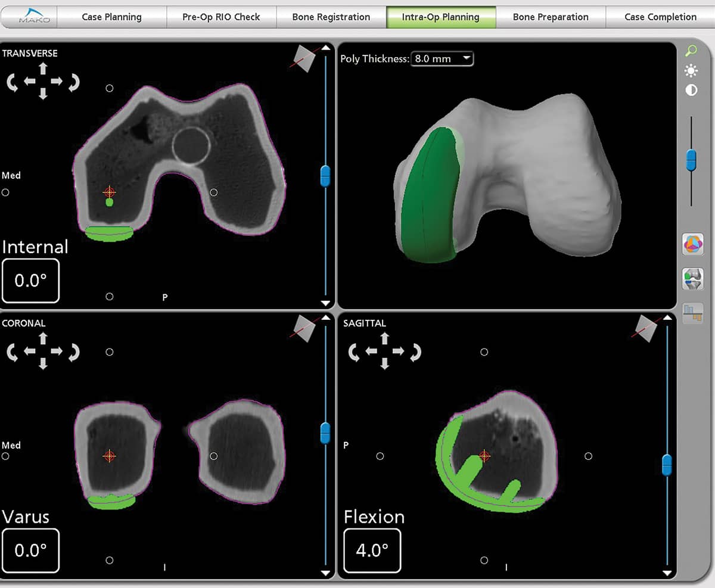
Task: Select the circle marker above I in Coronal view
Action: [x=110, y=559]
